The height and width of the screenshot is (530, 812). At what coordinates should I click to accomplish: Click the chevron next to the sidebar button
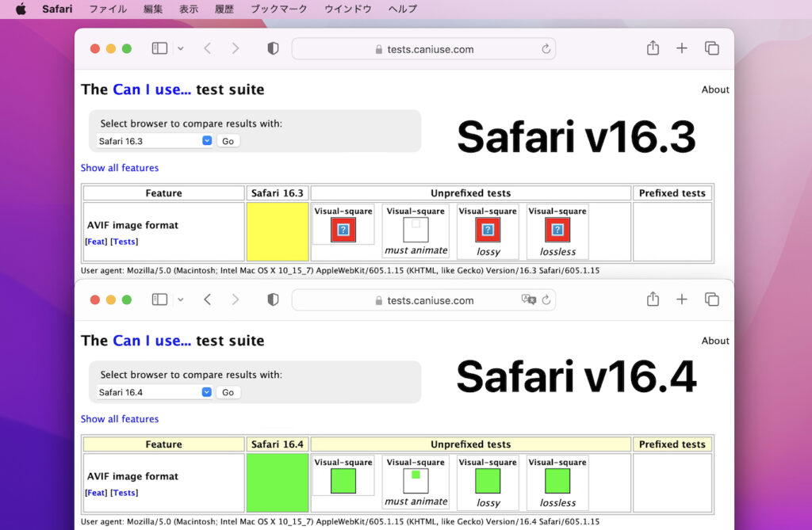pyautogui.click(x=180, y=48)
